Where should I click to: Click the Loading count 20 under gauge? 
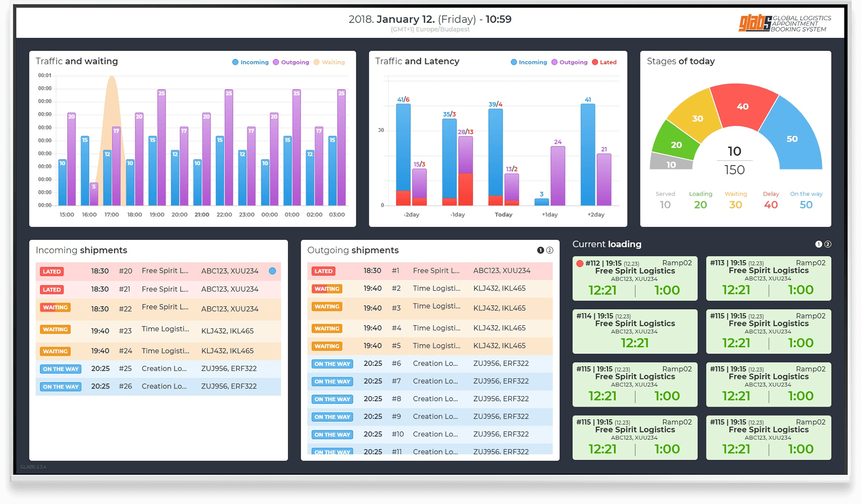pos(700,205)
